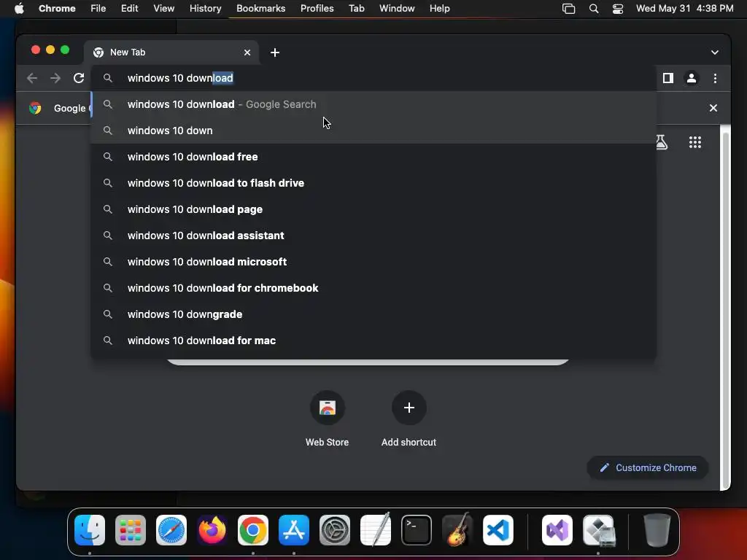Open System Settings from the Dock

[335, 530]
